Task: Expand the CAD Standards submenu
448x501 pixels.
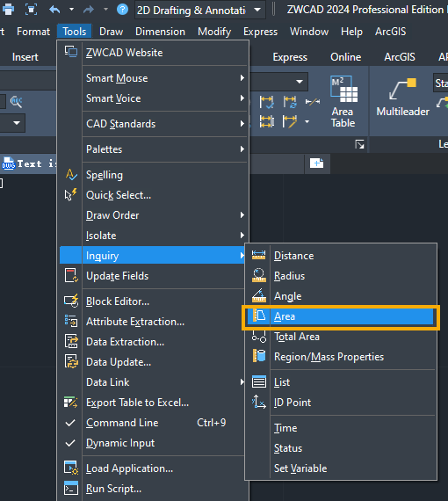Action: (x=153, y=124)
